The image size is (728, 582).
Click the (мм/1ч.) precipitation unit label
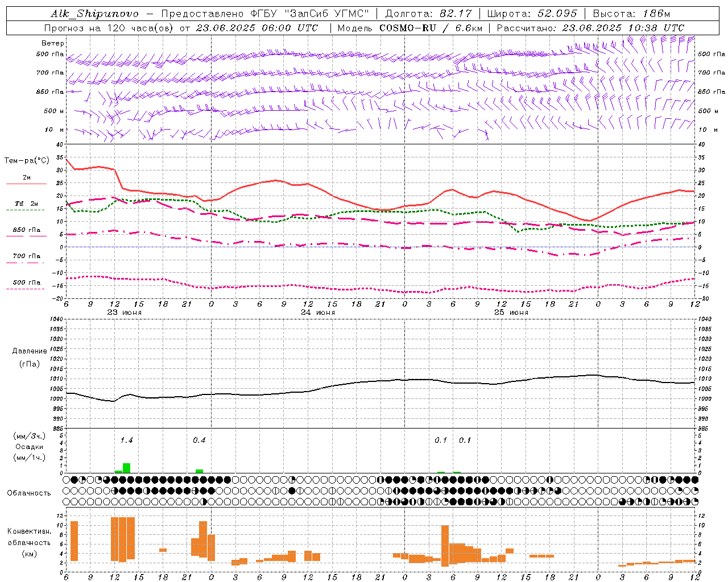click(x=30, y=458)
